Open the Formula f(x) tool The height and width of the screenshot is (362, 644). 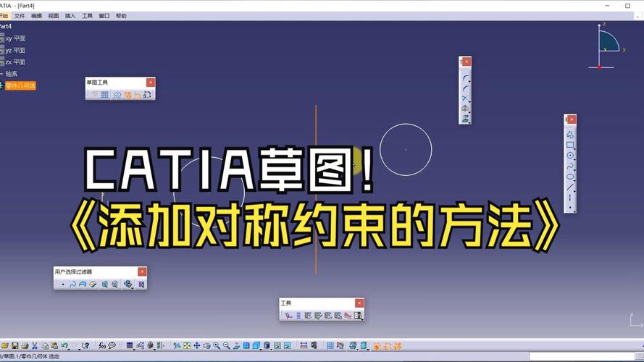[x=102, y=345]
